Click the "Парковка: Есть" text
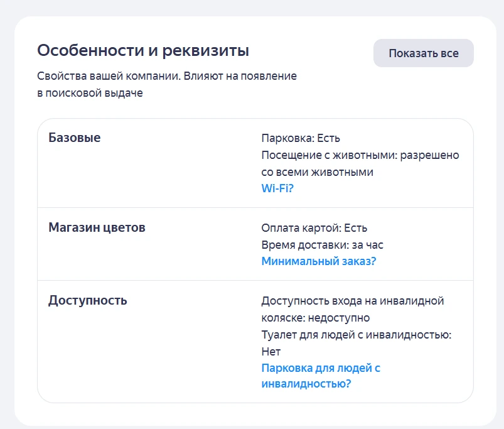The width and height of the screenshot is (504, 429). pos(301,138)
